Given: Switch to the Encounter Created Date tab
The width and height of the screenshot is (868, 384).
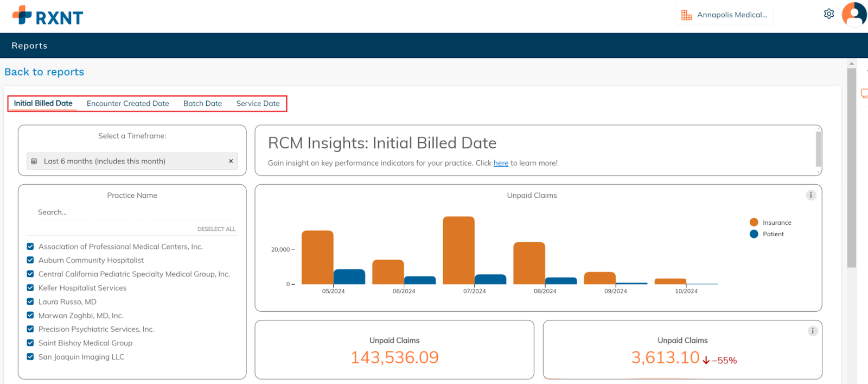Looking at the screenshot, I should tap(127, 104).
